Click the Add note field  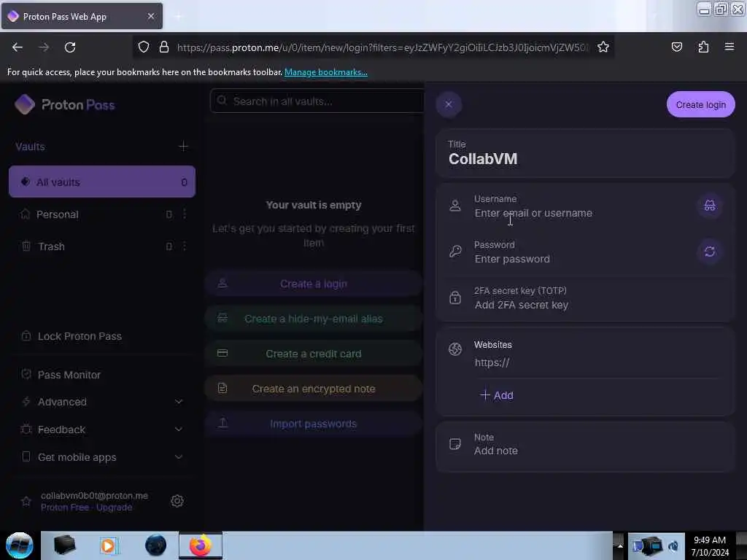pyautogui.click(x=597, y=451)
